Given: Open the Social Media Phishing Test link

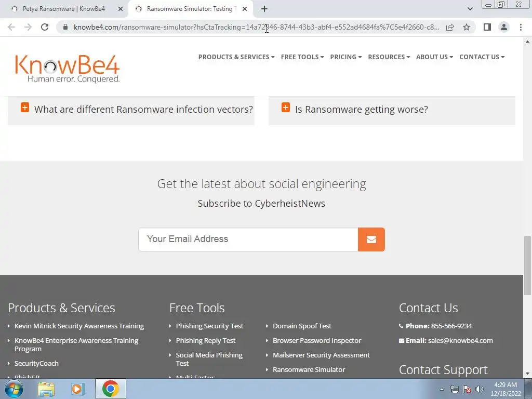Looking at the screenshot, I should (209, 360).
